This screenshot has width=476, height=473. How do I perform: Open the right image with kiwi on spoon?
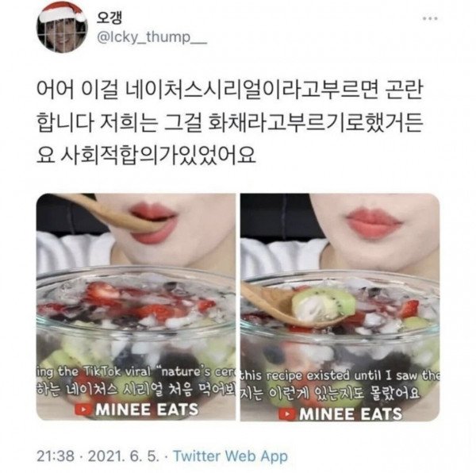point(340,307)
